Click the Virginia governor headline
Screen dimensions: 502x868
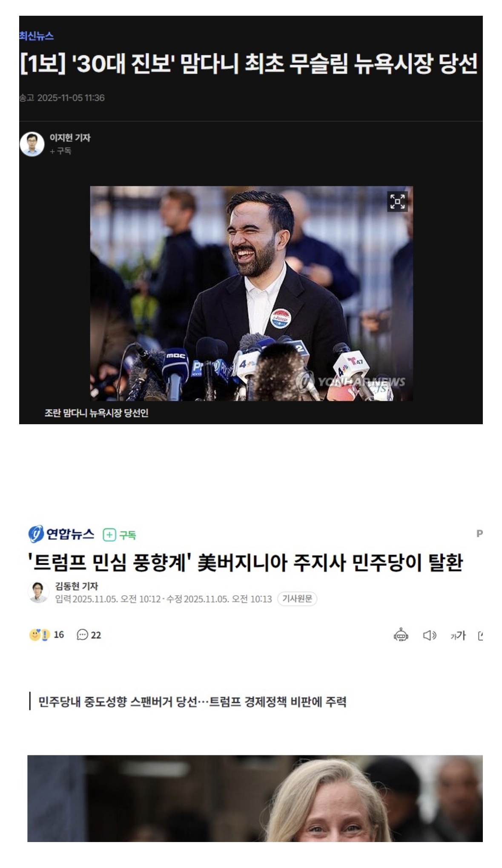pos(245,562)
